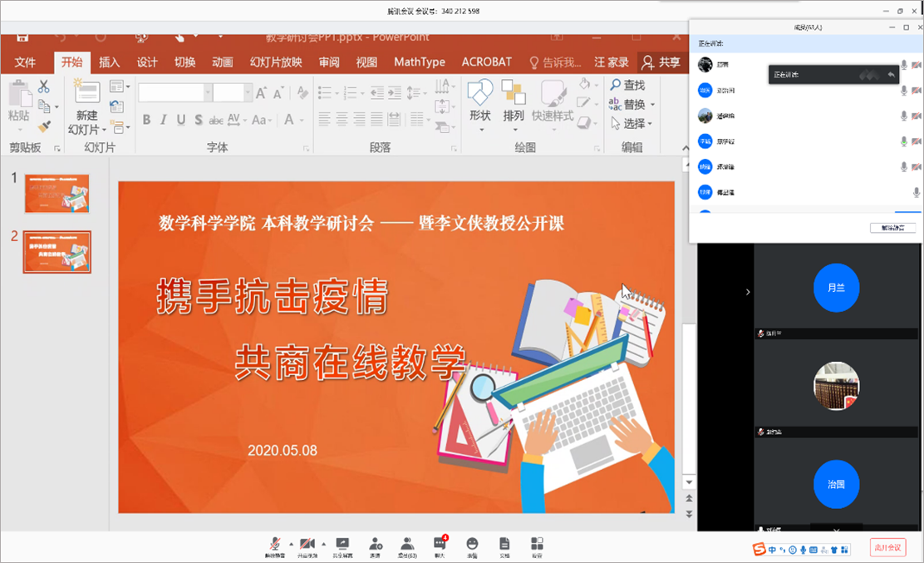This screenshot has width=924, height=563.
Task: Click the emoji reactions smiley icon
Action: click(472, 545)
